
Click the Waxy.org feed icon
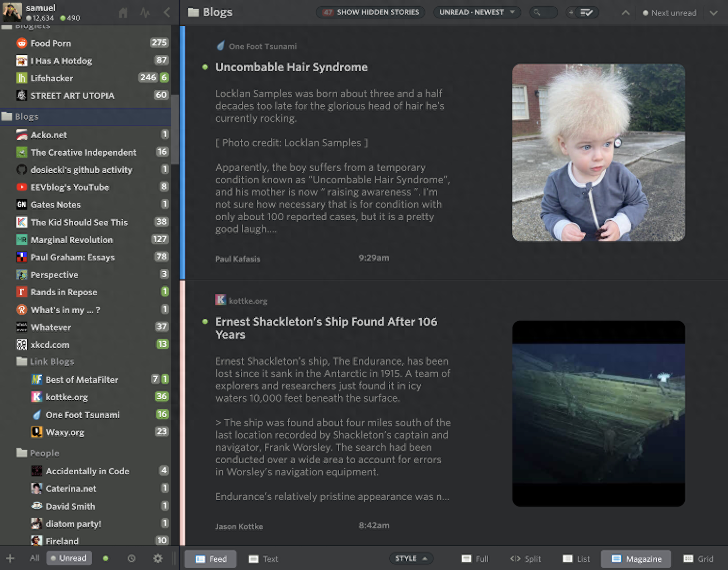coord(37,432)
